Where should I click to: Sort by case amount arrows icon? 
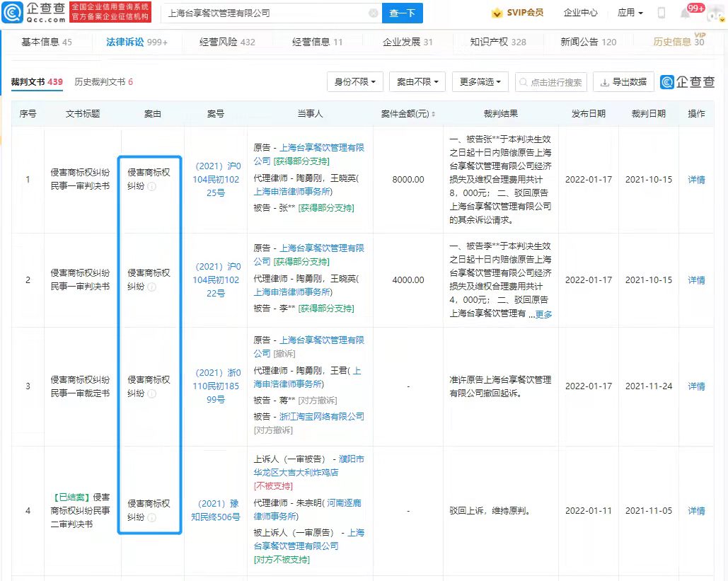click(433, 114)
